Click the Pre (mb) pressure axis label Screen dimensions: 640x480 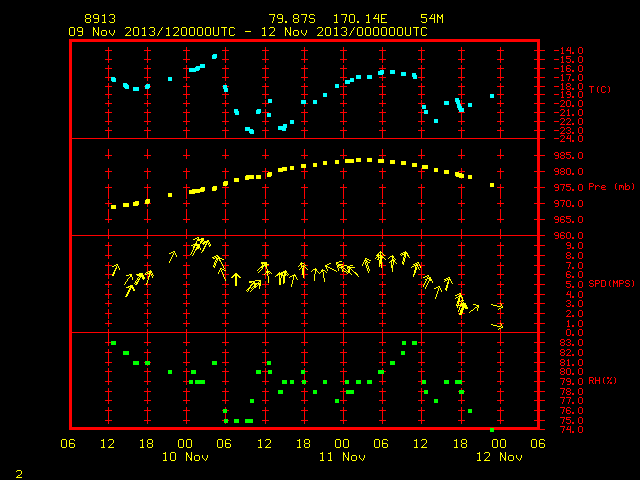pos(611,187)
